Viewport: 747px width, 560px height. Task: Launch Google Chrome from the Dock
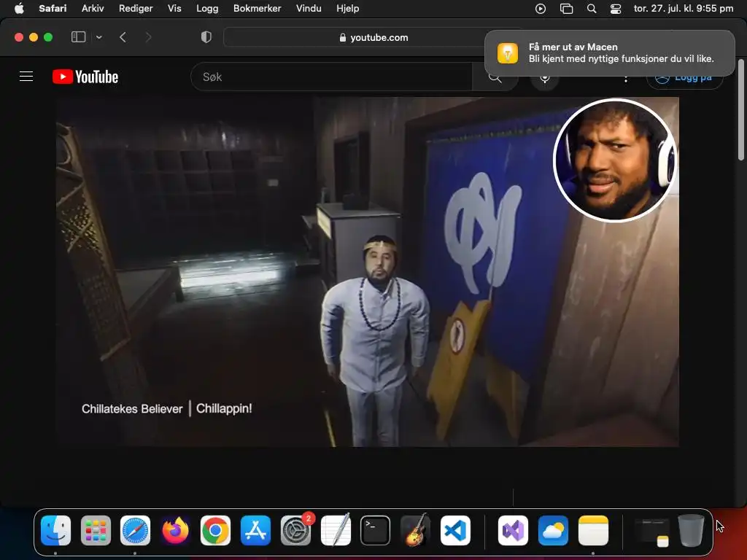[x=215, y=531]
